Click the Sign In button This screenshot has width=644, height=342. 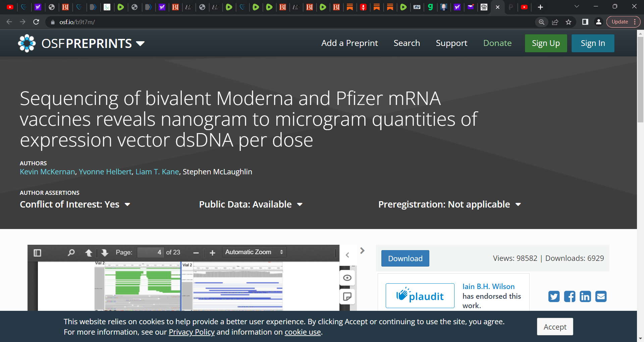(593, 43)
